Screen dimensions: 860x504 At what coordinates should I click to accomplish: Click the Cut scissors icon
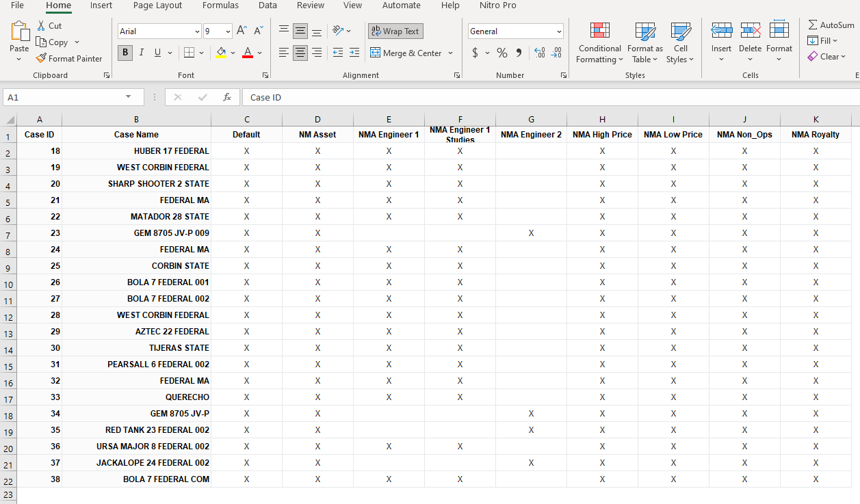(41, 26)
